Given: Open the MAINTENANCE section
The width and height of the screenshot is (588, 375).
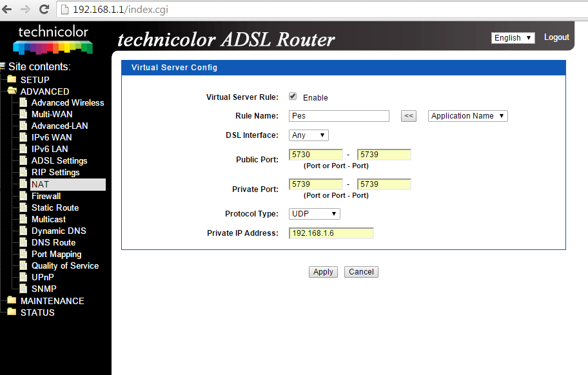Looking at the screenshot, I should pos(52,301).
